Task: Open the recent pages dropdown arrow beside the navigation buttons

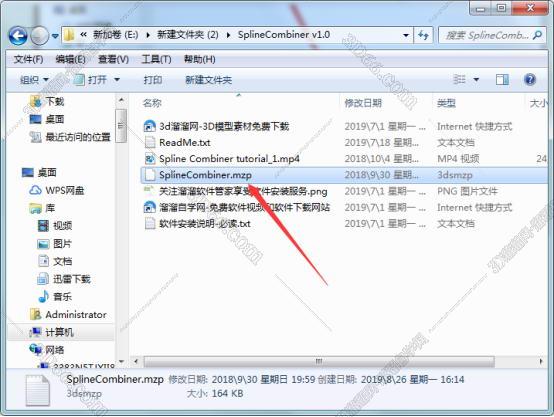Action: click(x=55, y=36)
